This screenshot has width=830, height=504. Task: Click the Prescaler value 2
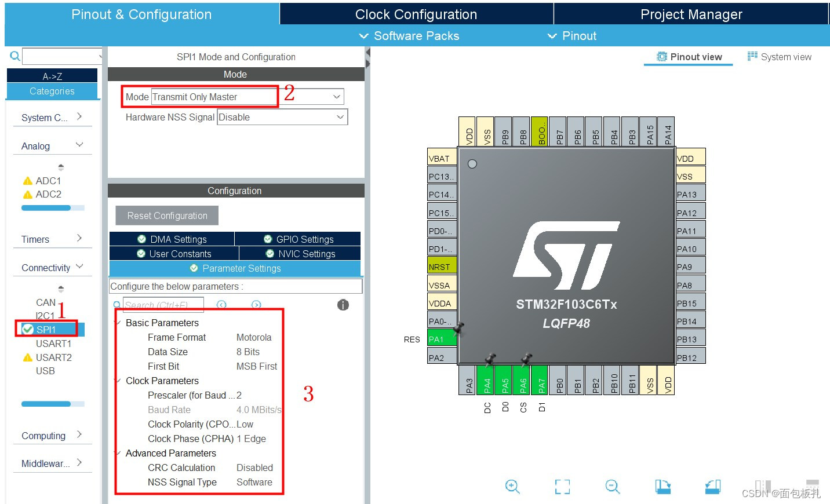[x=239, y=395]
